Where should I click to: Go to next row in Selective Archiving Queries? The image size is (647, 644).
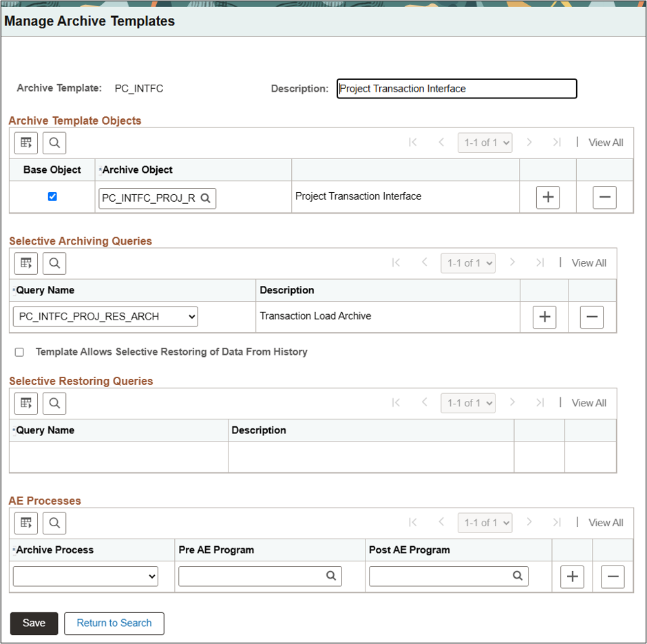coord(512,262)
